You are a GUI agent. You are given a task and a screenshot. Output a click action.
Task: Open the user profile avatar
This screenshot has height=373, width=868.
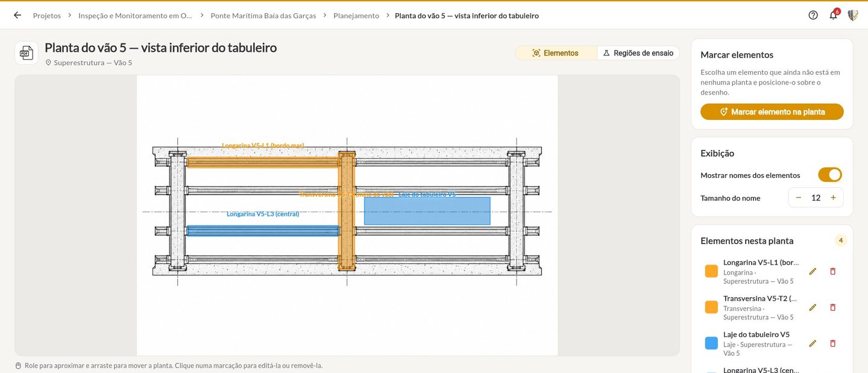(x=853, y=15)
